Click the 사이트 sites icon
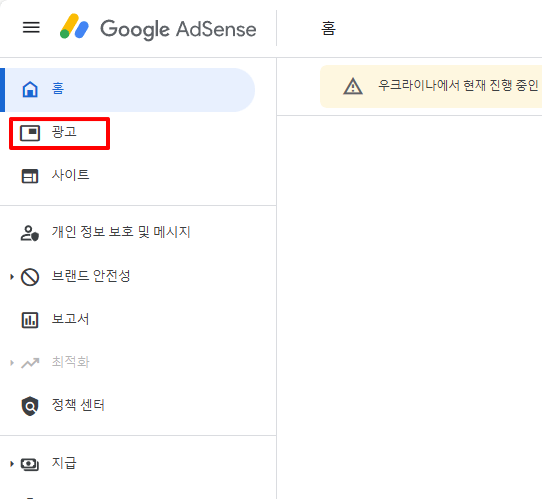Screen dimensions: 542x499 30,176
